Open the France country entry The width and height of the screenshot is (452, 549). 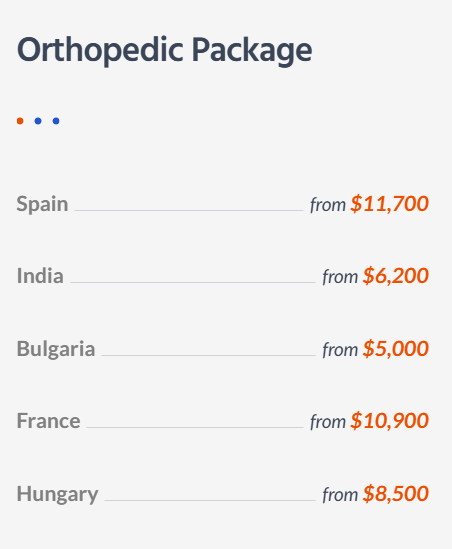(48, 421)
